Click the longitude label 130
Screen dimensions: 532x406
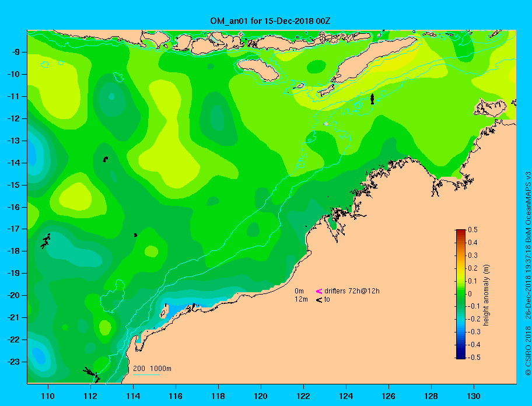(474, 396)
